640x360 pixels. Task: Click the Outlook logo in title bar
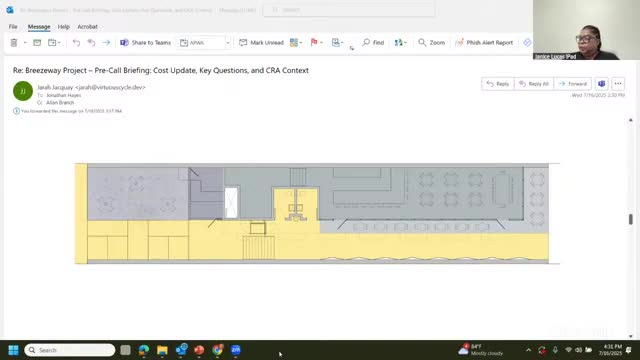10,10
